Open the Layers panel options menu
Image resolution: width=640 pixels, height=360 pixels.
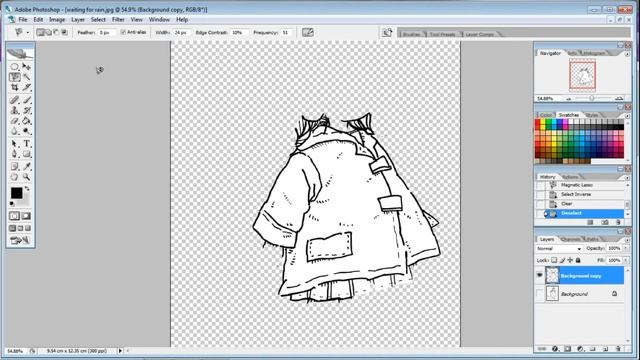coord(627,239)
